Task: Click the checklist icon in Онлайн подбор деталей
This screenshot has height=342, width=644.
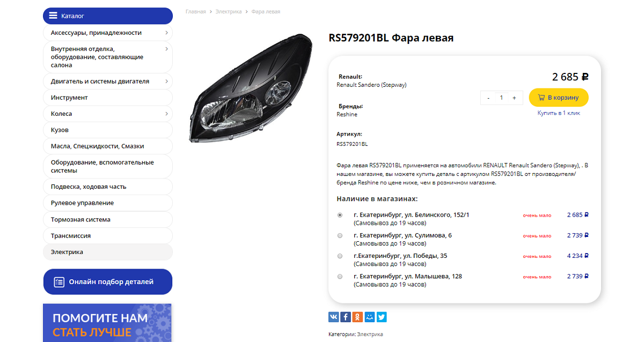Action: click(59, 282)
